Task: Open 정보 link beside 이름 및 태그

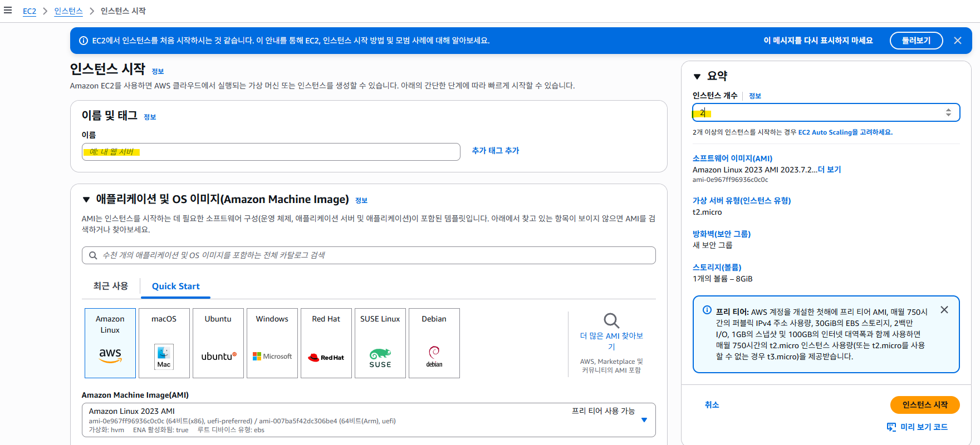Action: coord(150,117)
